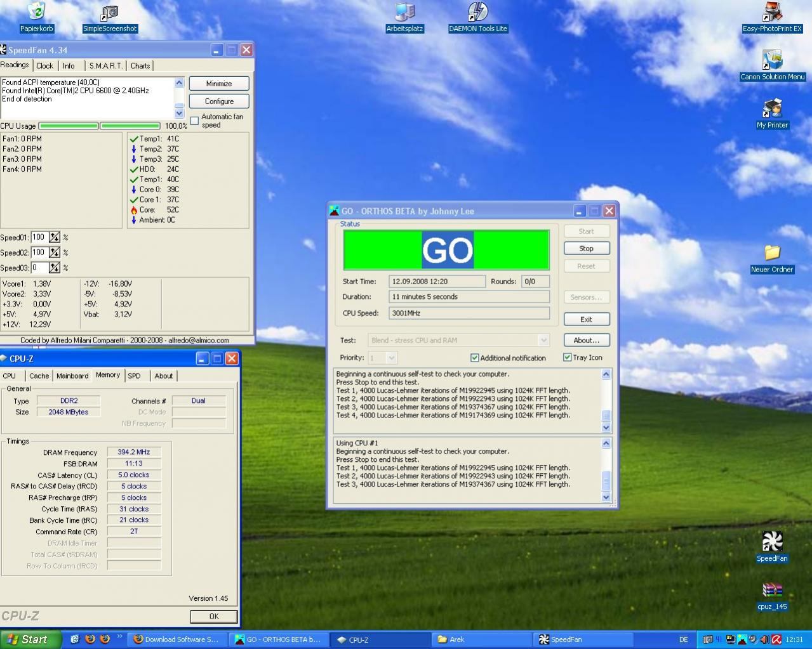Switch to the Clock tab in SpeedFan
This screenshot has height=649, width=812.
[44, 66]
